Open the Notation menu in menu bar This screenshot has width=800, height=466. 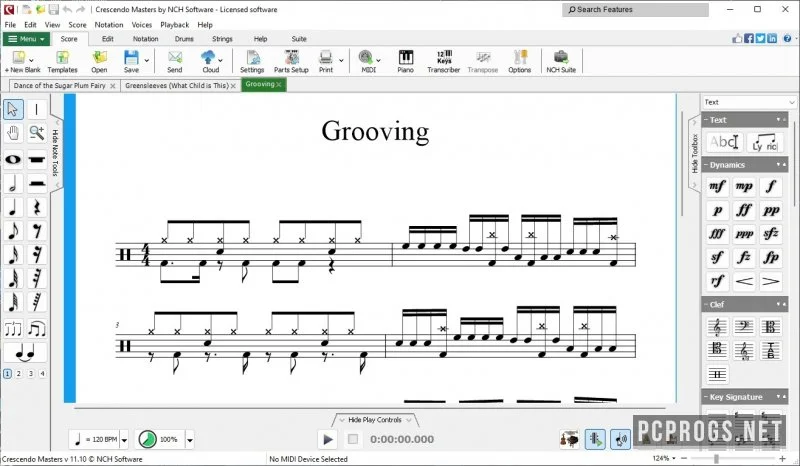coord(109,24)
